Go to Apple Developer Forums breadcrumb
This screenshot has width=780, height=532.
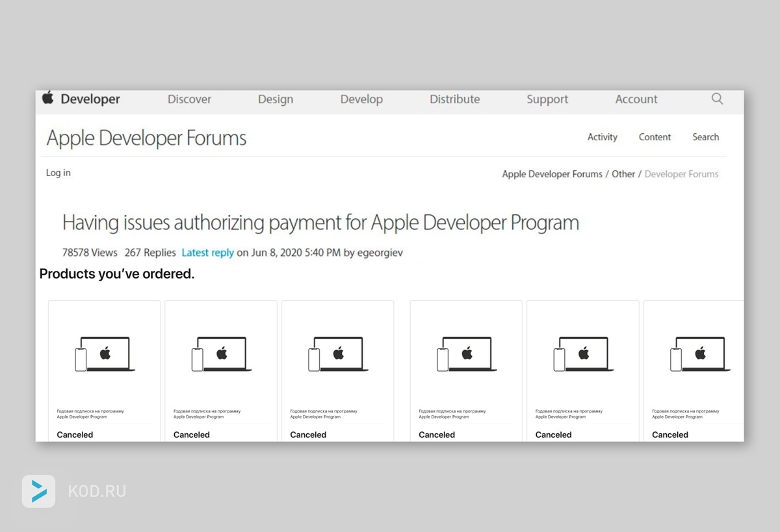tap(552, 174)
